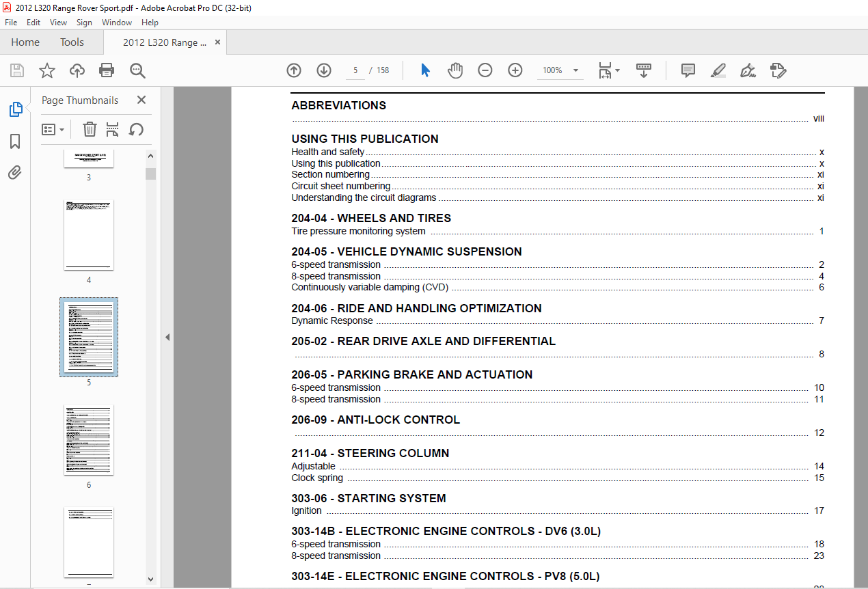Click 206-09 Anti-Lock Control heading
This screenshot has width=868, height=589.
click(375, 420)
